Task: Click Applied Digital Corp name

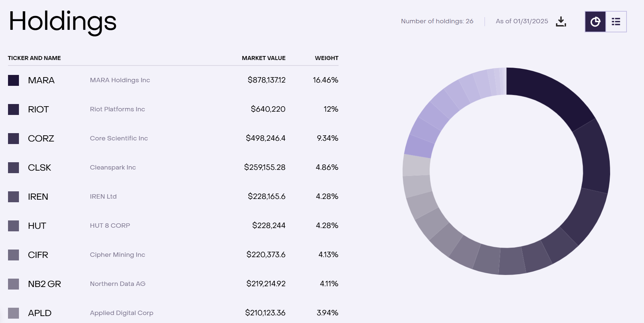Action: coord(122,313)
